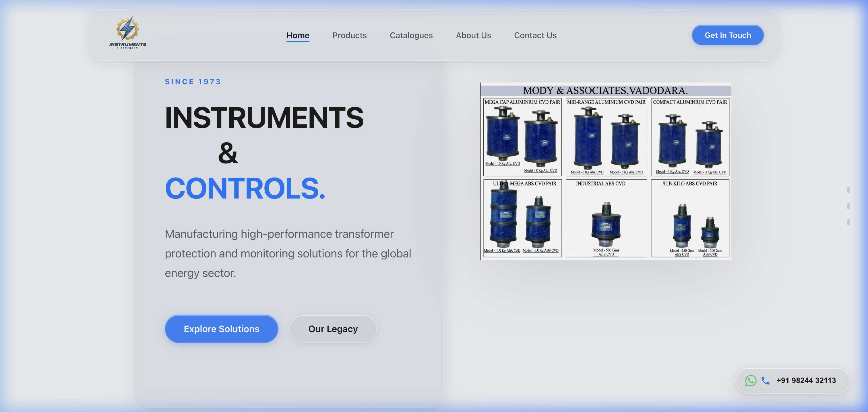Click the Instruments & Controls logo
The width and height of the screenshot is (868, 412).
tap(128, 33)
